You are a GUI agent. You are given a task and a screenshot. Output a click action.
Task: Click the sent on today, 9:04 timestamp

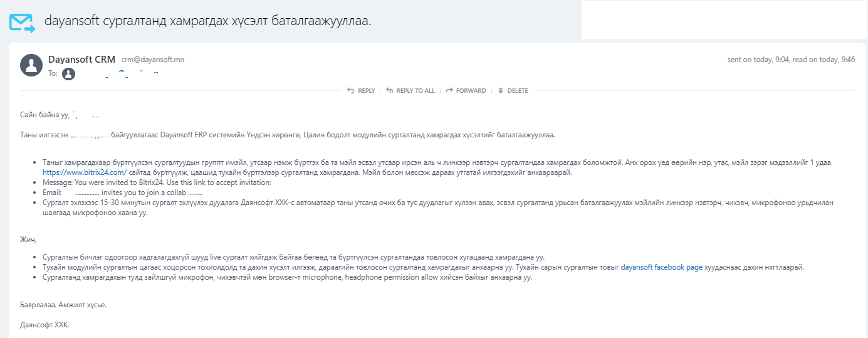[x=758, y=60]
